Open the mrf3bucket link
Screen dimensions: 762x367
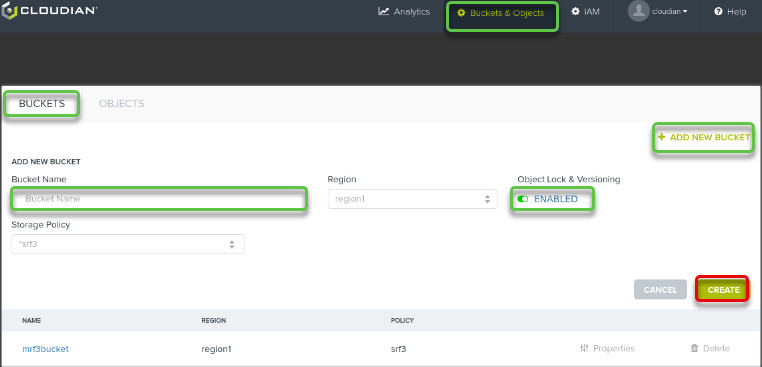pyautogui.click(x=46, y=349)
